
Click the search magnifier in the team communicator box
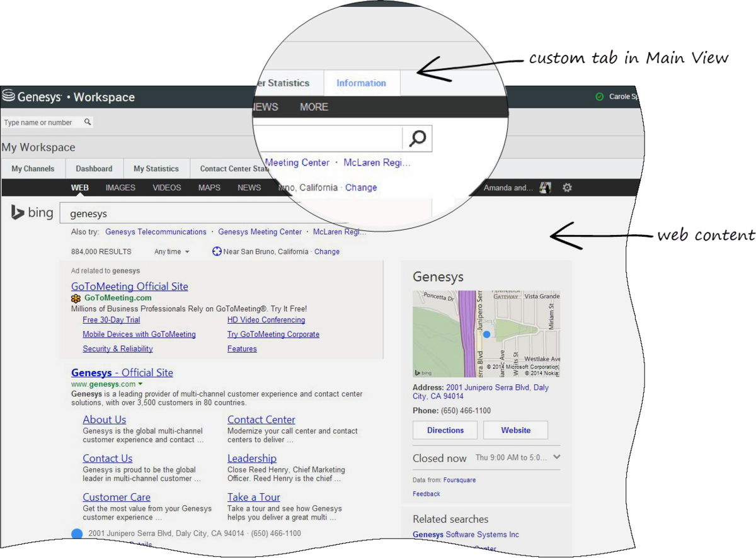(88, 122)
